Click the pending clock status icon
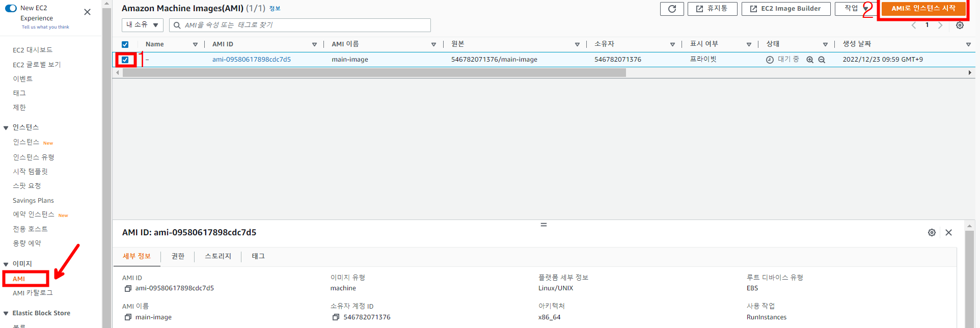The width and height of the screenshot is (980, 328). (770, 60)
